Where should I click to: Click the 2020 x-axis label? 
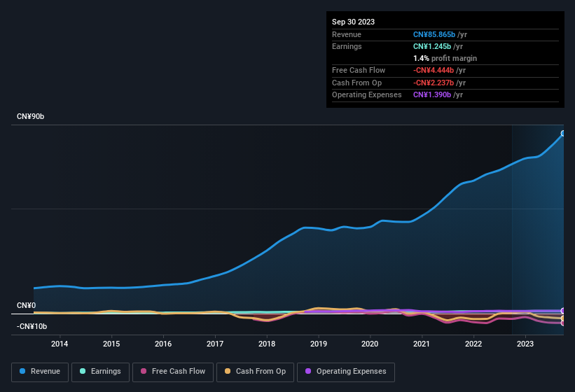coord(370,344)
